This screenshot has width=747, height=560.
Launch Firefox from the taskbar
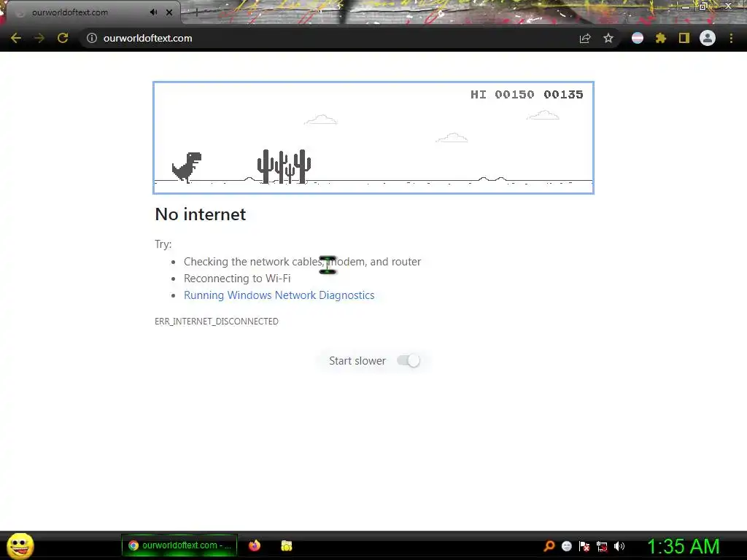pos(255,545)
